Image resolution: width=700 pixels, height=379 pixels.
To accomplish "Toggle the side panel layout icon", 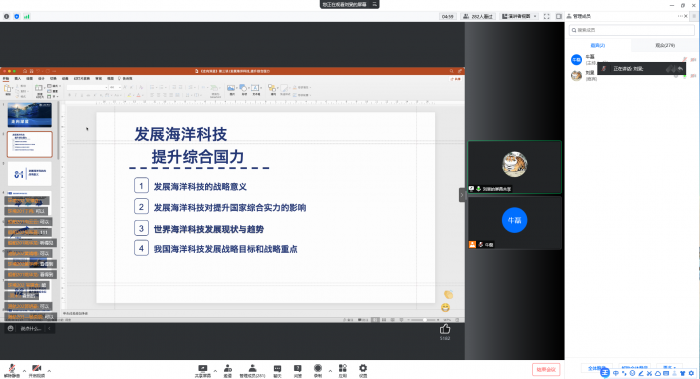I will click(x=558, y=16).
